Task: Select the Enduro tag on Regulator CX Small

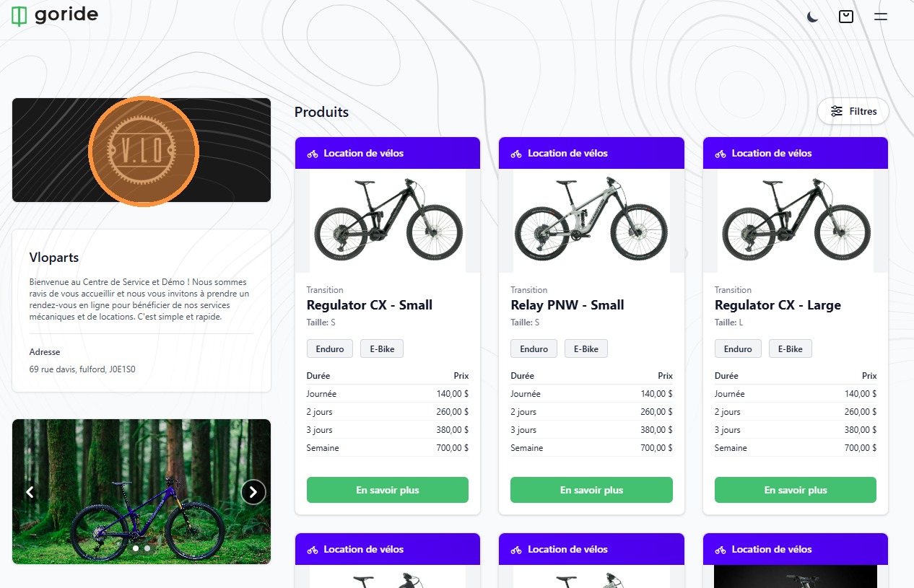Action: [330, 349]
